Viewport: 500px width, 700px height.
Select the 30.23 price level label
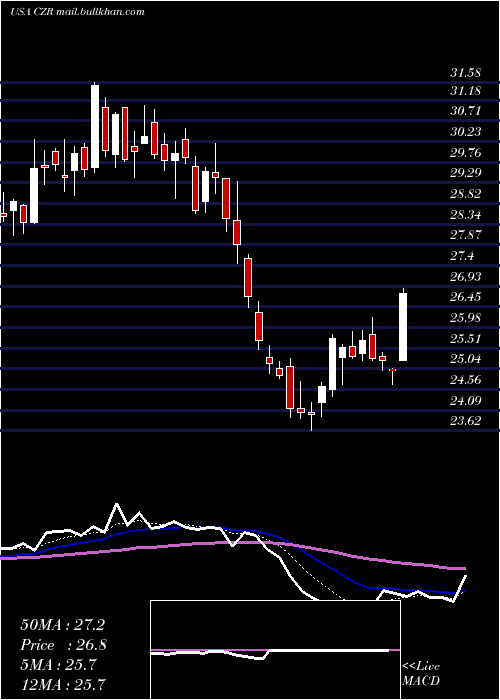(465, 132)
